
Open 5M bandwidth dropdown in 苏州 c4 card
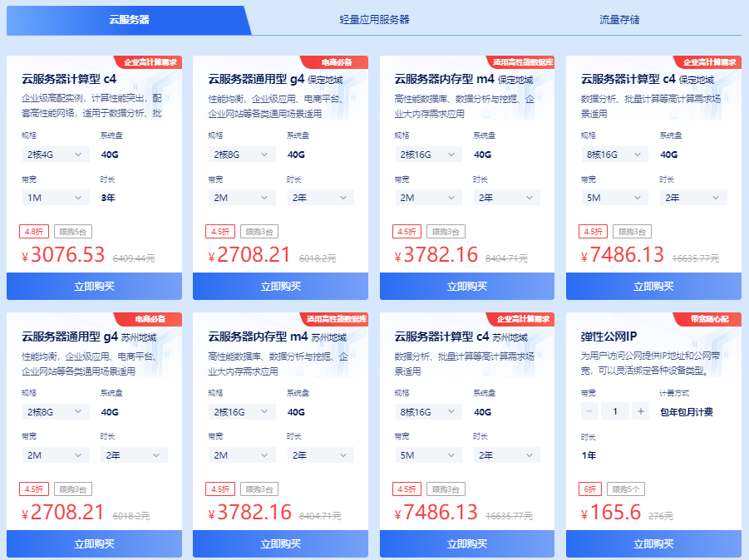pyautogui.click(x=428, y=455)
